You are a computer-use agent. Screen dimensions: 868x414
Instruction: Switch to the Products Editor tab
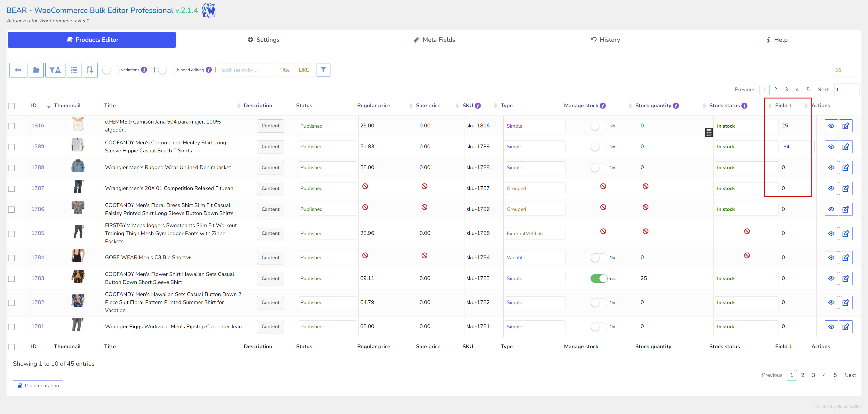(92, 40)
